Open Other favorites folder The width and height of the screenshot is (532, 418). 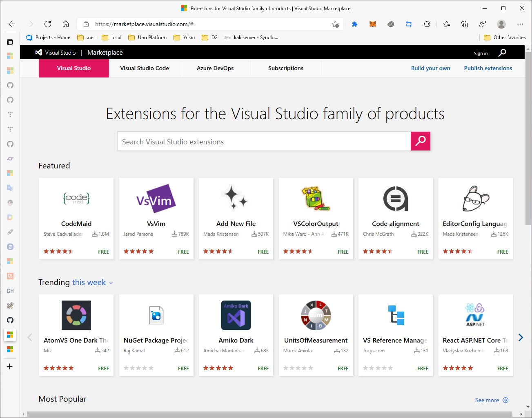pyautogui.click(x=505, y=38)
